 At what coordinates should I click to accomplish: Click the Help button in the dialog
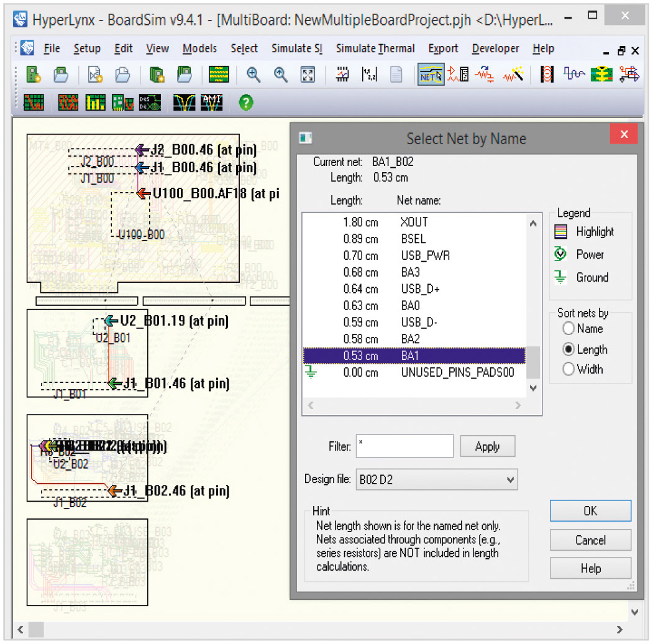[x=590, y=568]
